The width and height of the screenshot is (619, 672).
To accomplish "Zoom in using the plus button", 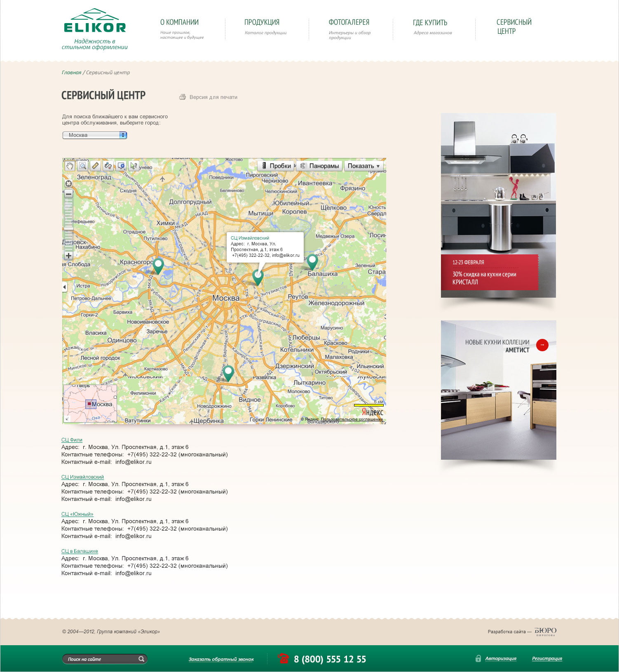I will tap(68, 256).
